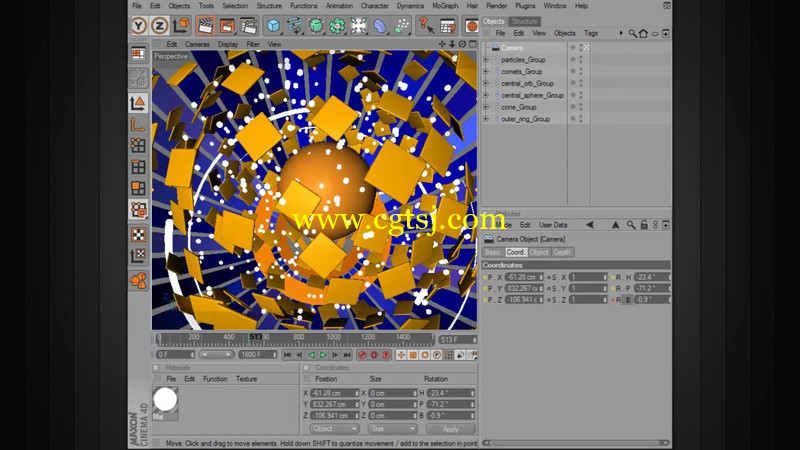800x450 pixels.
Task: Open the Object coordinate mode dropdown
Action: coord(334,429)
